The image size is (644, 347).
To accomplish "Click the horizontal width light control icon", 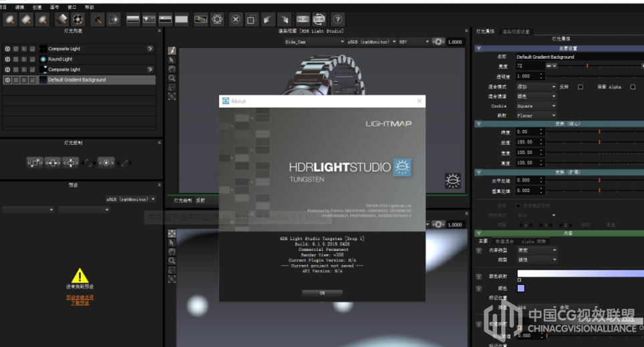I will pos(53,163).
